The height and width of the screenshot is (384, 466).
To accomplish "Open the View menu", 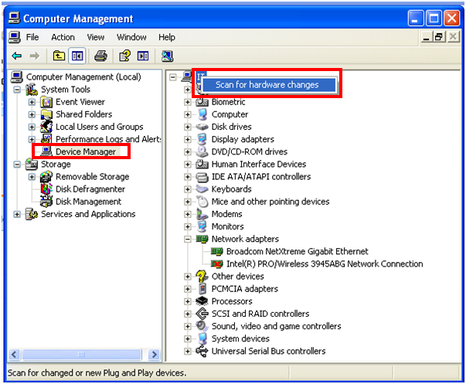I will pos(96,37).
